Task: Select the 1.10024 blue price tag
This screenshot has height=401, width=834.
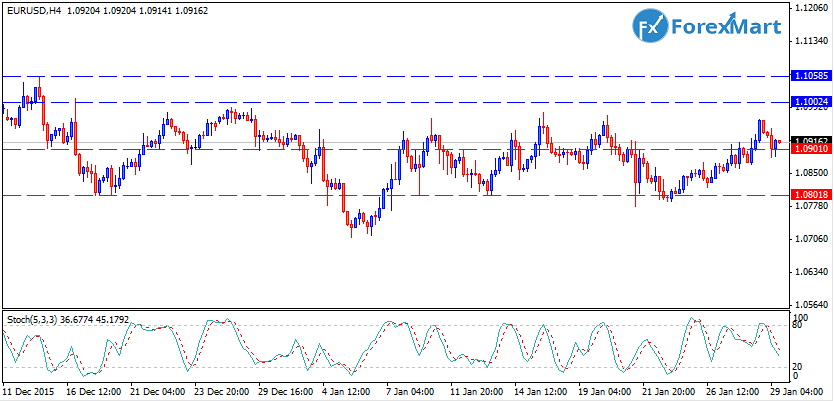Action: click(809, 102)
